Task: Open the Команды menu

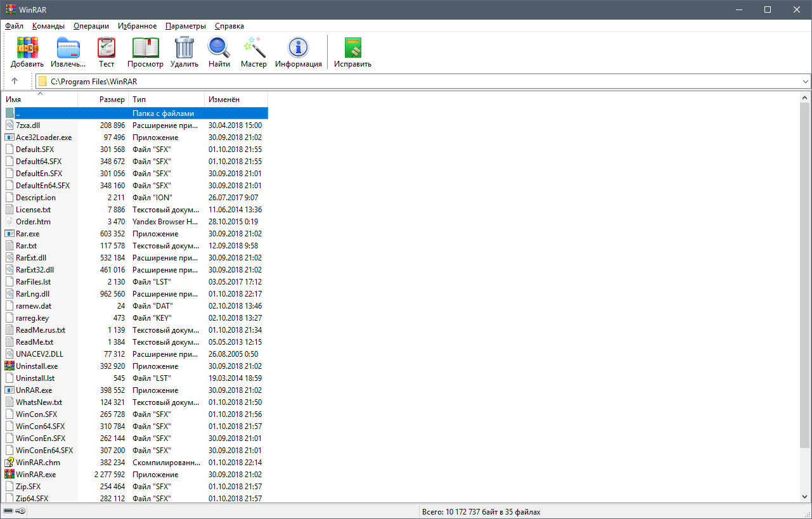Action: coord(48,26)
